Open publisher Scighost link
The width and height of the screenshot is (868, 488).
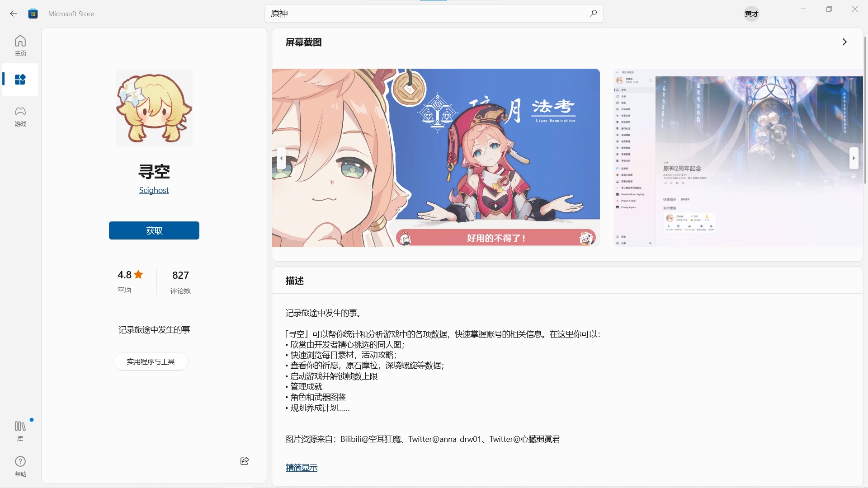(154, 190)
